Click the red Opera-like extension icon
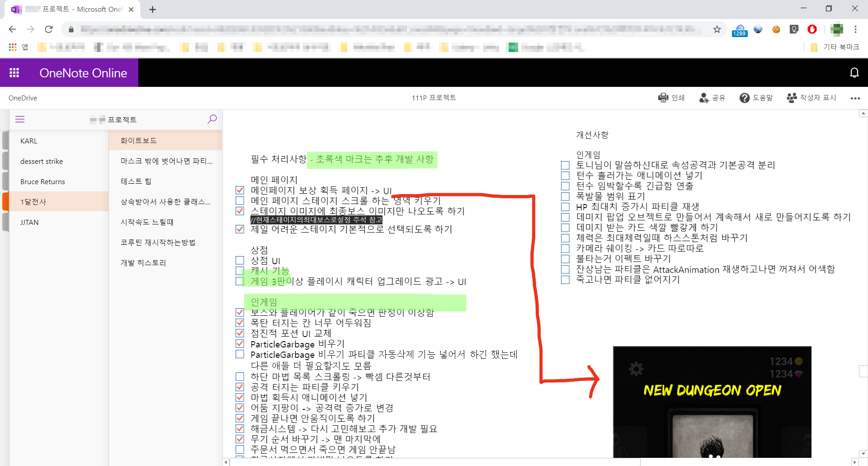This screenshot has width=868, height=466. (812, 29)
